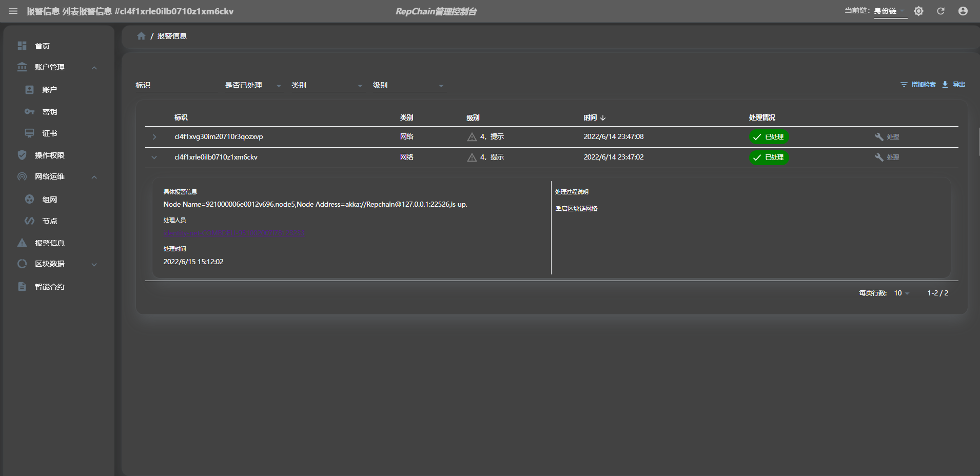The width and height of the screenshot is (980, 476).
Task: Click the 1-2 / 2 pagination text
Action: (938, 293)
